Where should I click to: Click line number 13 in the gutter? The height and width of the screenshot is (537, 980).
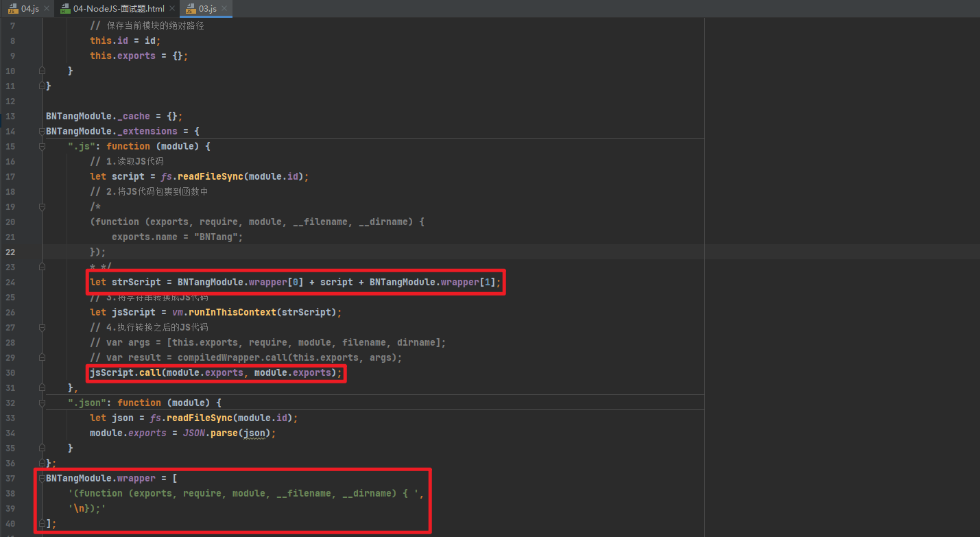(x=10, y=116)
